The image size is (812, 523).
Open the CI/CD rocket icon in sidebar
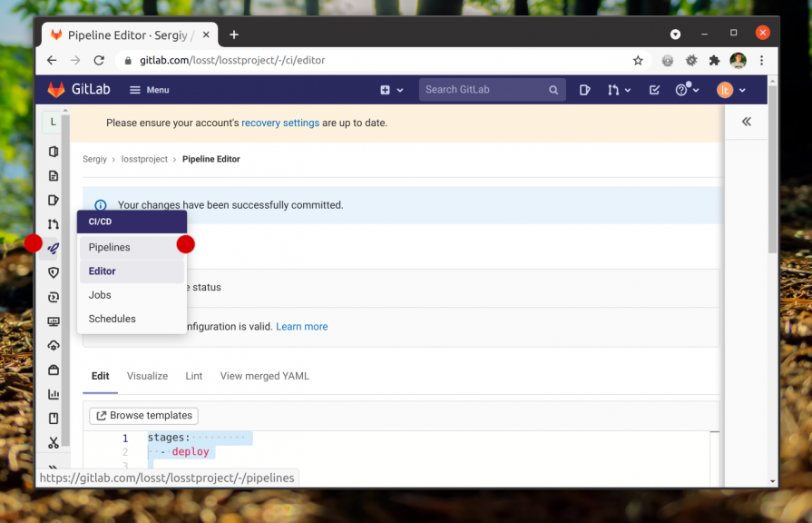54,248
